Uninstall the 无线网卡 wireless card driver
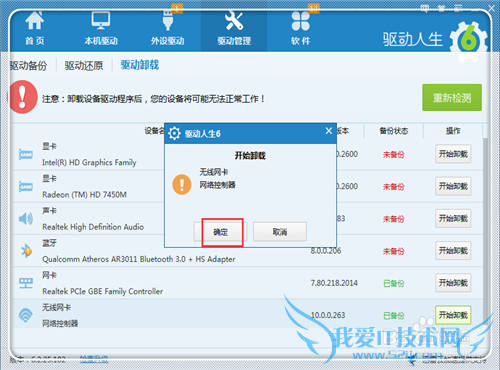Screen dimensions: 500x370 (x=453, y=315)
